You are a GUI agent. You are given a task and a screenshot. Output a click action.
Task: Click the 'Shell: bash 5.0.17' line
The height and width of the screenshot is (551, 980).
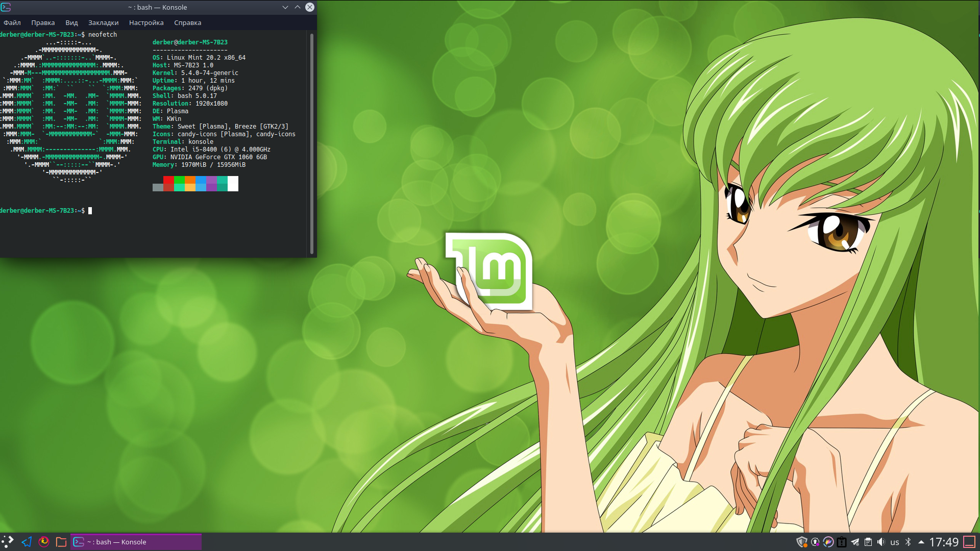tap(185, 96)
